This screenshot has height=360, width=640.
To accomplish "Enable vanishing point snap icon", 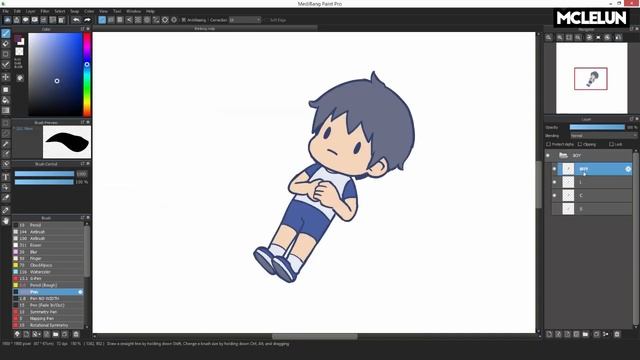I will point(129,20).
